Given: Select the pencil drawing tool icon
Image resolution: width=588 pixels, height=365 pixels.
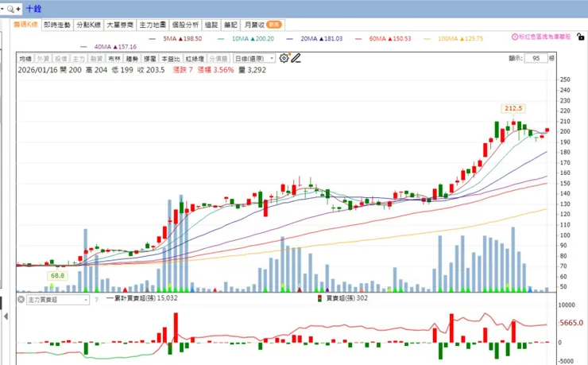Looking at the screenshot, I should tap(296, 58).
